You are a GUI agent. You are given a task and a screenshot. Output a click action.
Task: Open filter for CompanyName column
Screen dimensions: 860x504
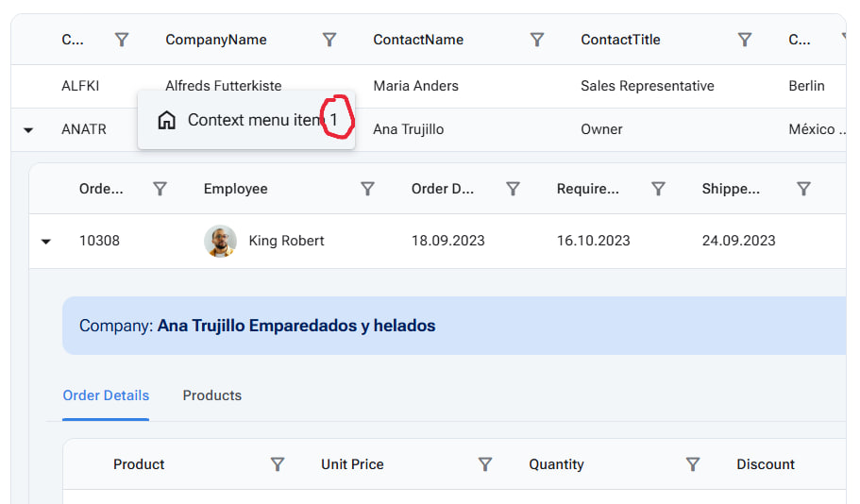click(x=329, y=40)
